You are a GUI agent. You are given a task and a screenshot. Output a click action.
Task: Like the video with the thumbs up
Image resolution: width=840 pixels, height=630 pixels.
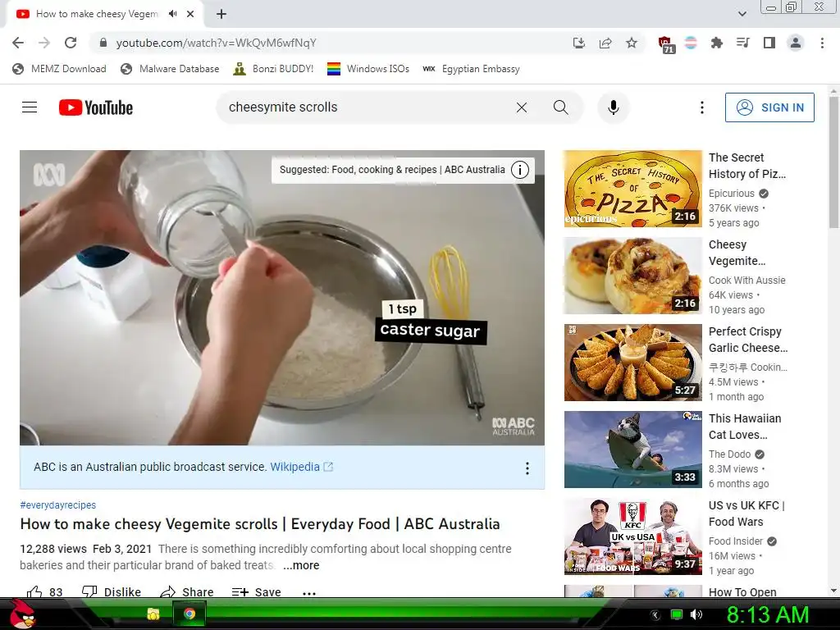point(45,591)
